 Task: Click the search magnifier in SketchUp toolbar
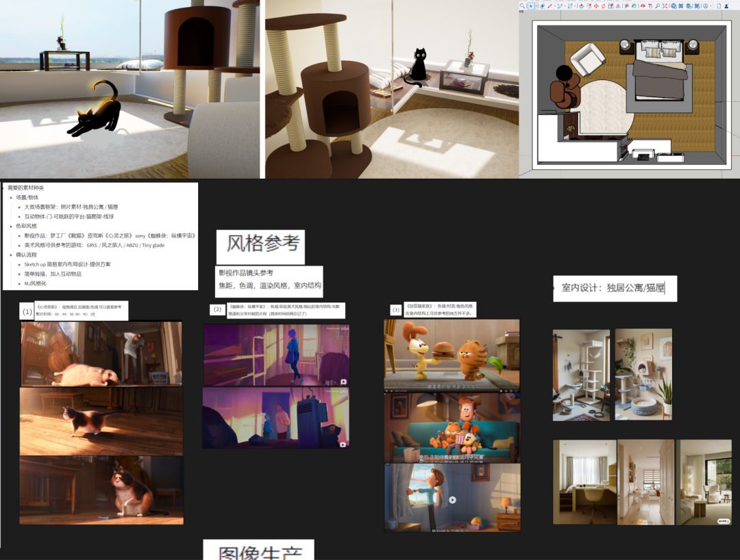[522, 6]
